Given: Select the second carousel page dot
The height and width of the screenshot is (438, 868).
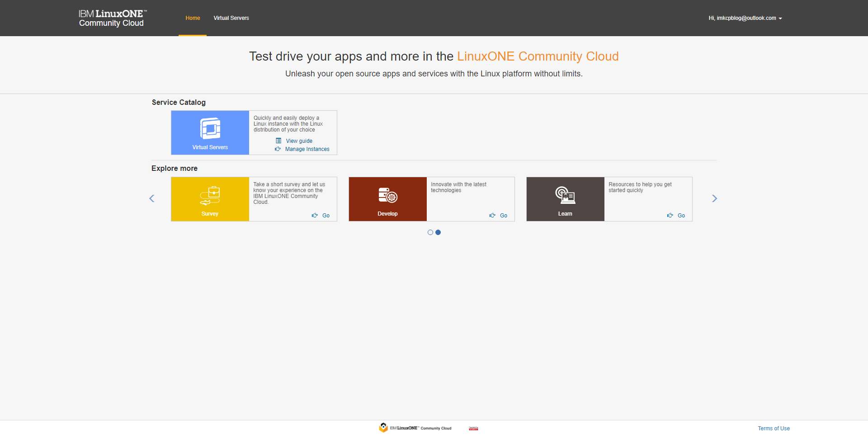Looking at the screenshot, I should click(x=438, y=232).
